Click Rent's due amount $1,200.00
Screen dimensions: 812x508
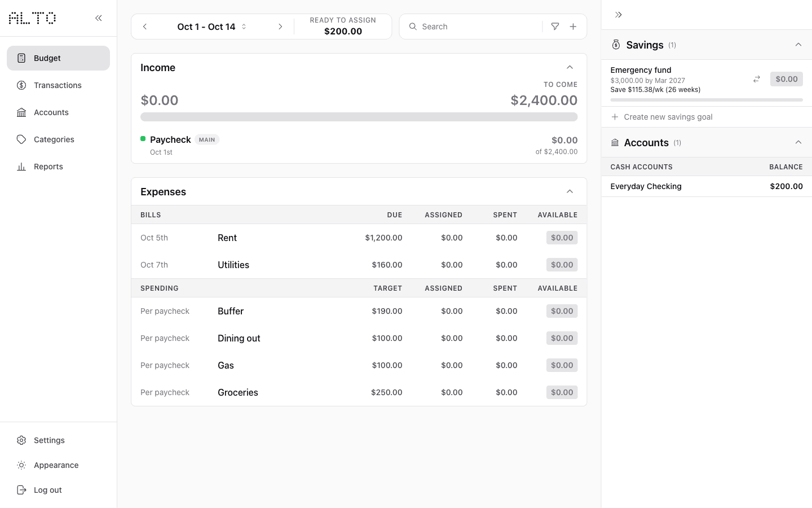pyautogui.click(x=383, y=238)
